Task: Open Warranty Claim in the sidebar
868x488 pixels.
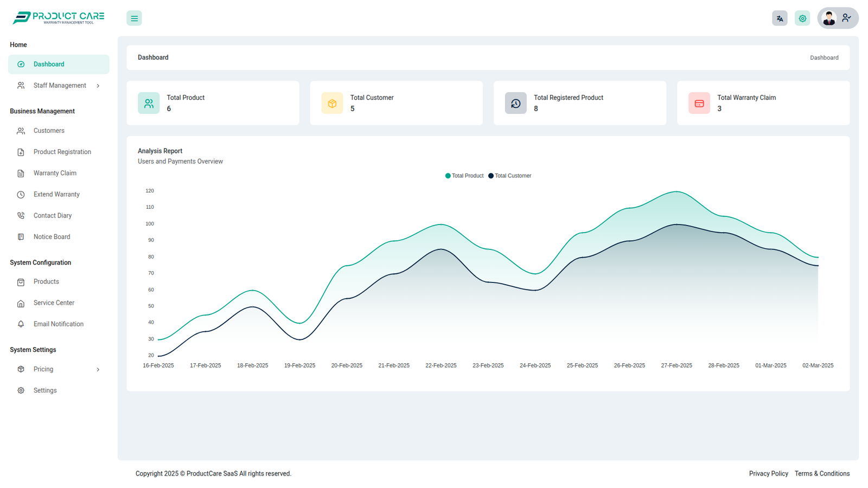Action: 55,173
